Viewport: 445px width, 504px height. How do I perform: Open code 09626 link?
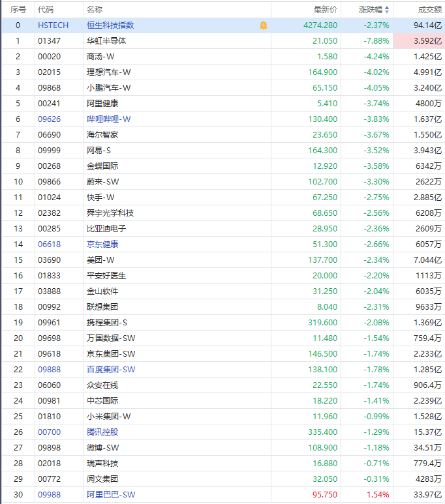pyautogui.click(x=49, y=119)
